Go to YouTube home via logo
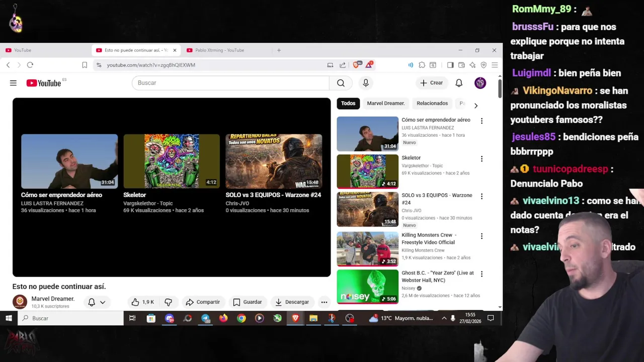The image size is (644, 362). coord(44,83)
